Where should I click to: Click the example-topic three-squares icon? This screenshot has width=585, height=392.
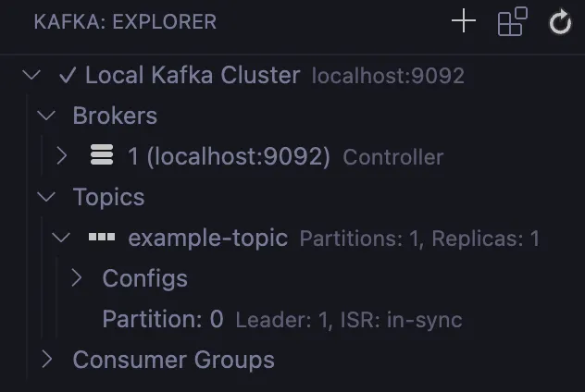coord(102,237)
